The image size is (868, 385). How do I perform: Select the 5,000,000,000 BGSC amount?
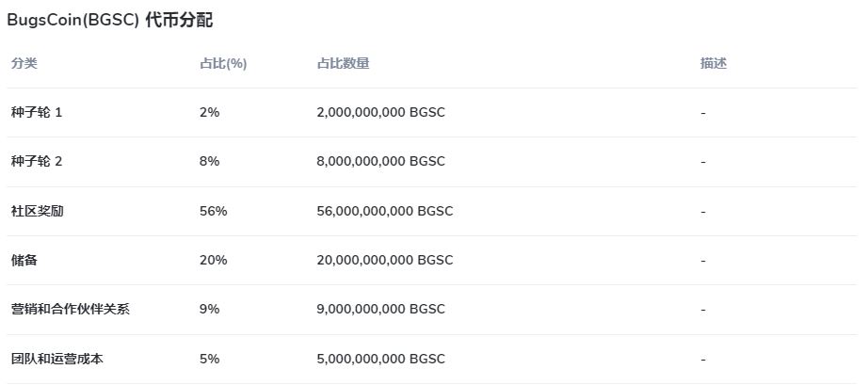[x=381, y=359]
